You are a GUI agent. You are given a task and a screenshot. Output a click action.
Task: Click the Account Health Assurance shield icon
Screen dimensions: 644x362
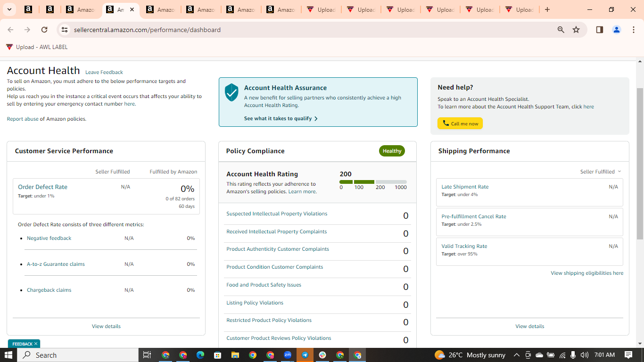click(x=231, y=92)
